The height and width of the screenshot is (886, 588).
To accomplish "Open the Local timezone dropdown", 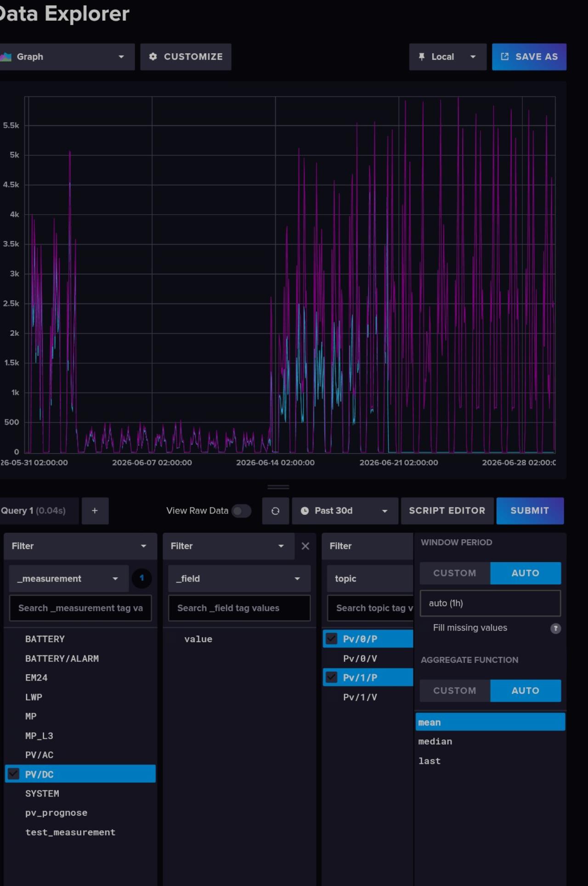I will tap(447, 56).
